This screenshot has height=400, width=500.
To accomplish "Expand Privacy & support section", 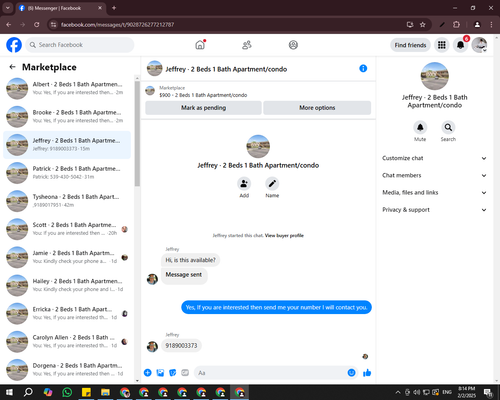I will coord(434,210).
